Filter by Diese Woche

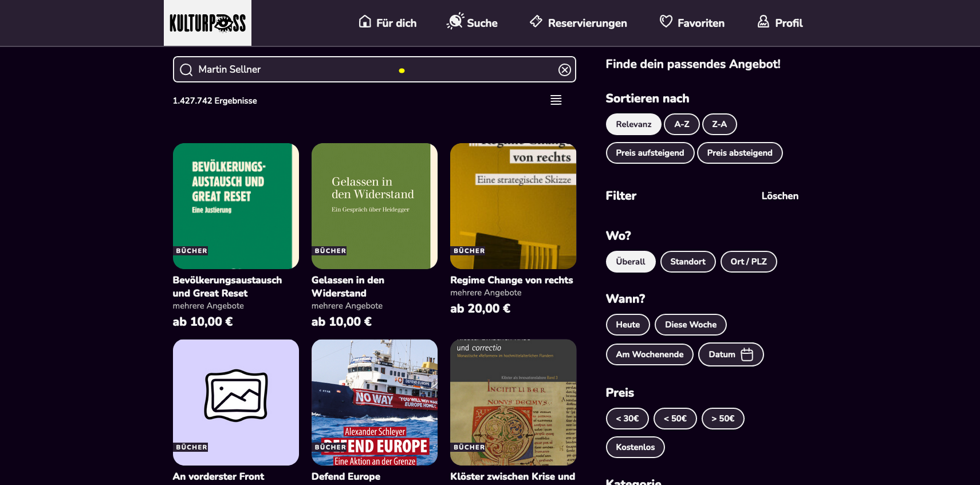(691, 325)
